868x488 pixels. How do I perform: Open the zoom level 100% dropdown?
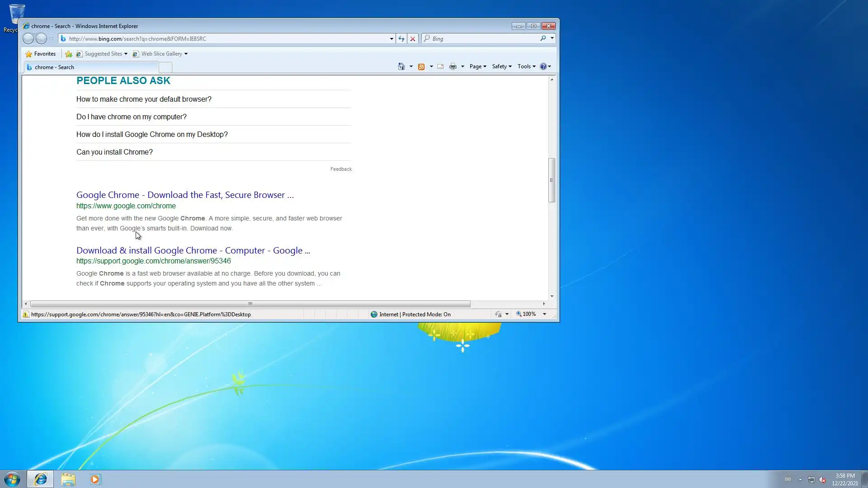[x=544, y=314]
